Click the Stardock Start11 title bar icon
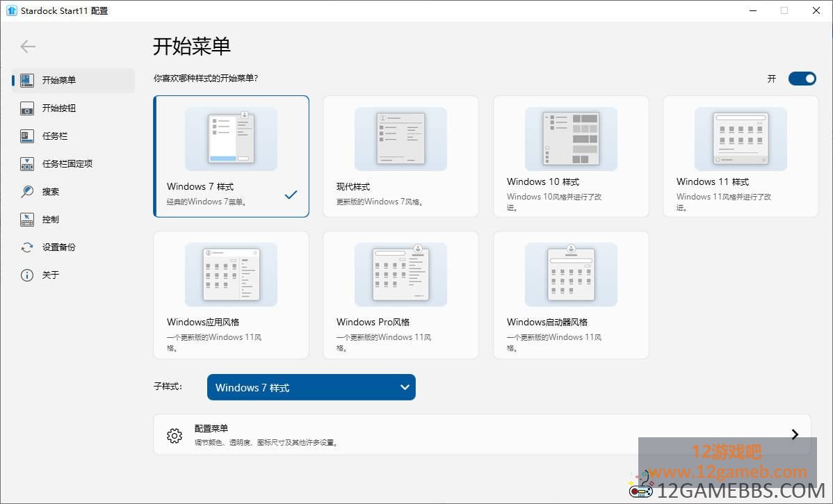The width and height of the screenshot is (833, 504). (11, 10)
